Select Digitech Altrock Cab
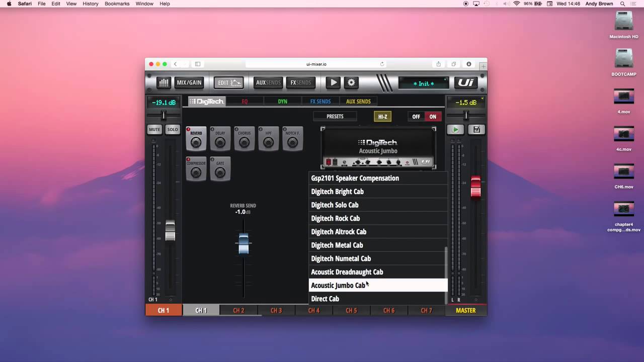 click(x=378, y=232)
